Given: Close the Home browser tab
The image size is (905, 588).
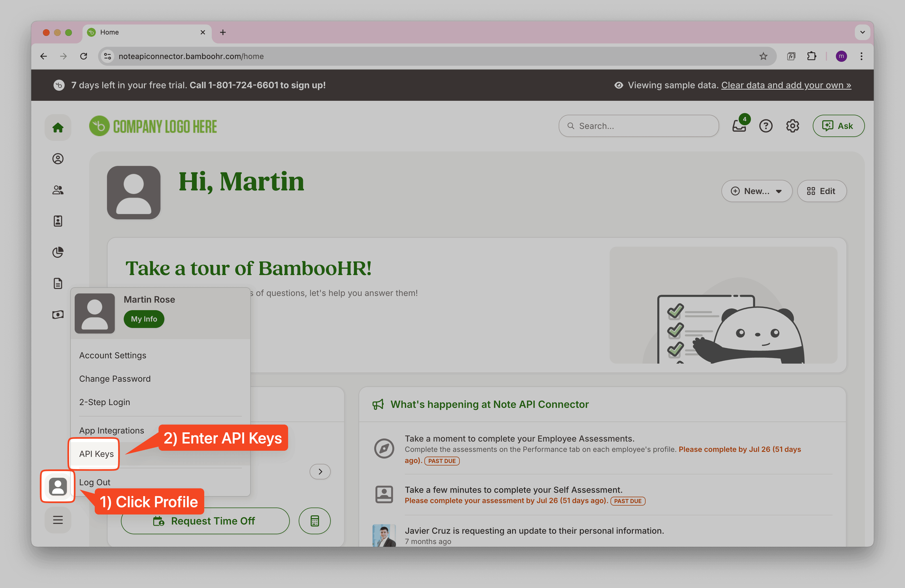Looking at the screenshot, I should (x=203, y=32).
